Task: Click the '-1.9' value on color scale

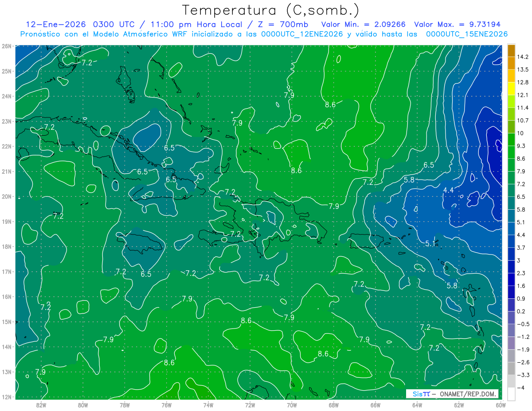Action: tap(523, 349)
